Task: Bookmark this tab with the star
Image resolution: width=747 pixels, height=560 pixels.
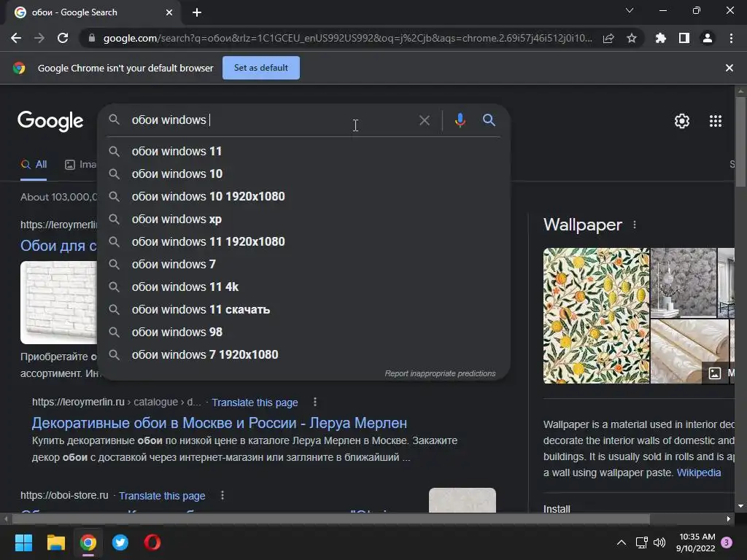Action: [x=632, y=38]
